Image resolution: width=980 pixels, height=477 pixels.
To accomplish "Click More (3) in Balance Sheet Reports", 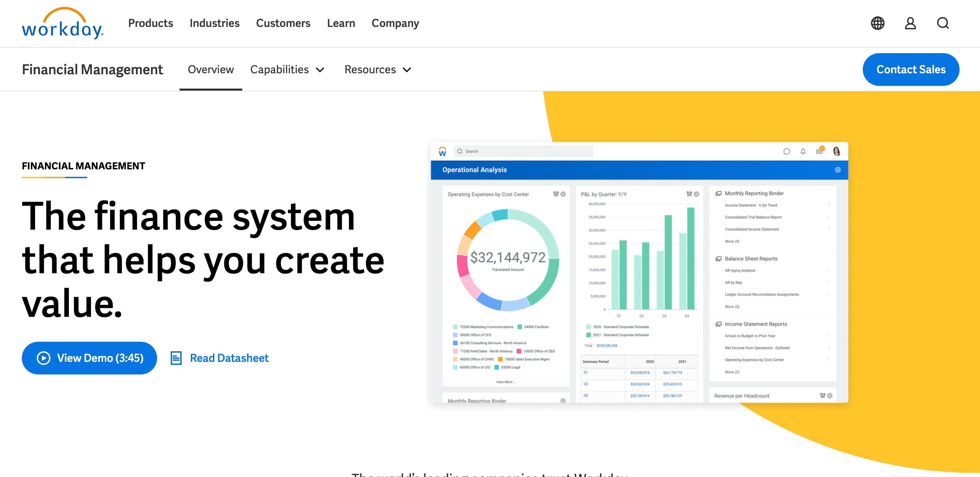I will click(x=732, y=307).
